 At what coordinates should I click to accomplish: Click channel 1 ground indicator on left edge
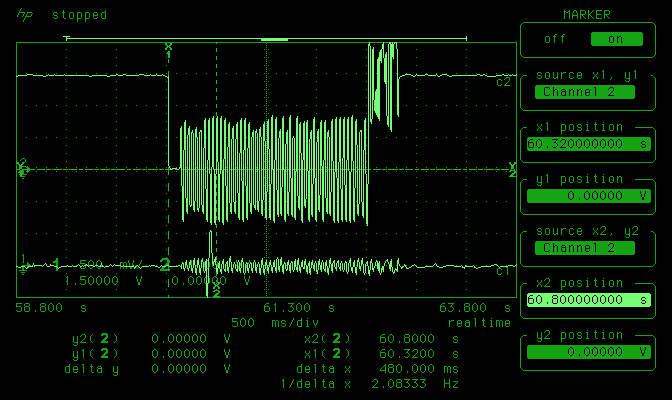tap(24, 264)
